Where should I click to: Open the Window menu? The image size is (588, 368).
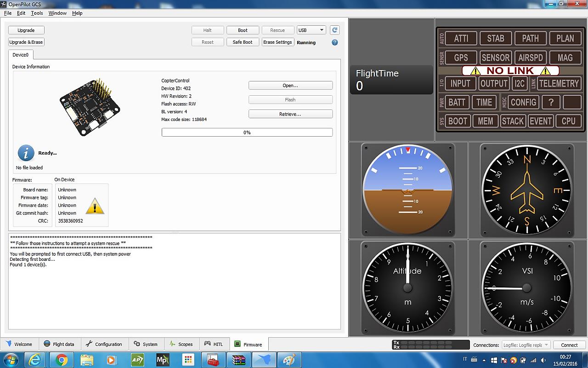tap(57, 13)
